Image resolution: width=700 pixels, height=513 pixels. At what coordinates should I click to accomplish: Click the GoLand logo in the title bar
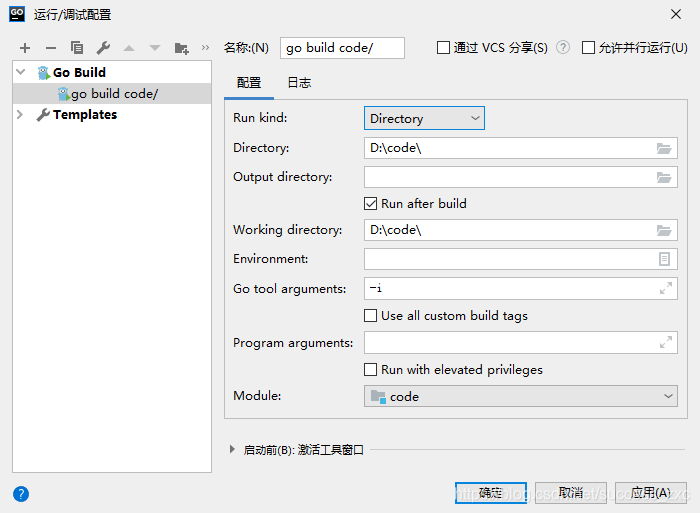coord(17,14)
